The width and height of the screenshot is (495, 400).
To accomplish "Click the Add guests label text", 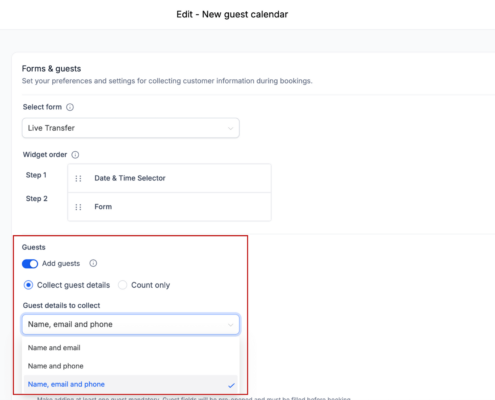I will click(x=61, y=263).
